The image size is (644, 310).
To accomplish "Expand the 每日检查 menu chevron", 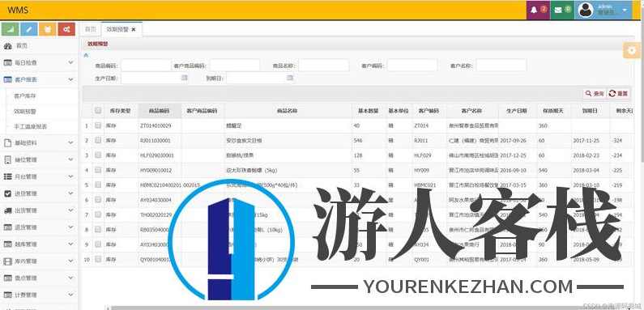I will point(70,62).
